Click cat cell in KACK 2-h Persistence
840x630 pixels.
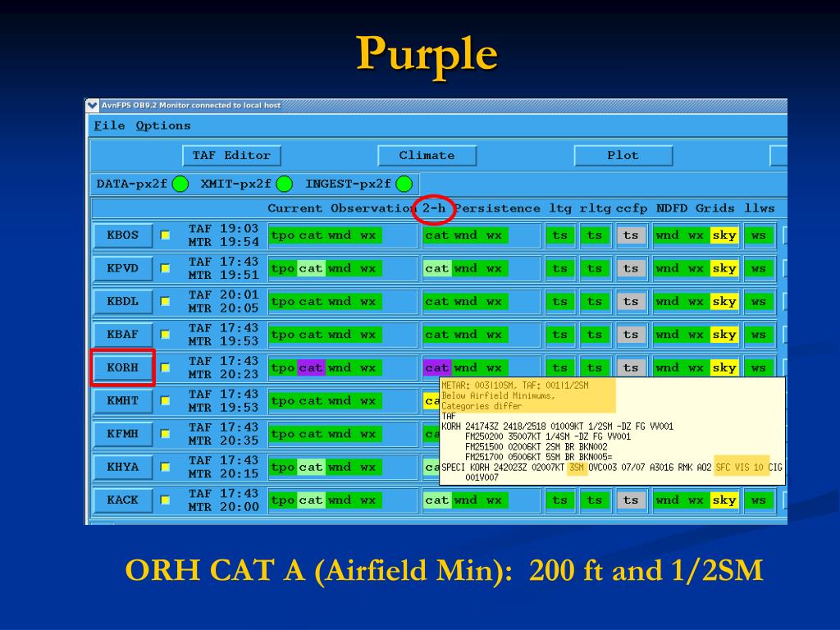tap(437, 500)
